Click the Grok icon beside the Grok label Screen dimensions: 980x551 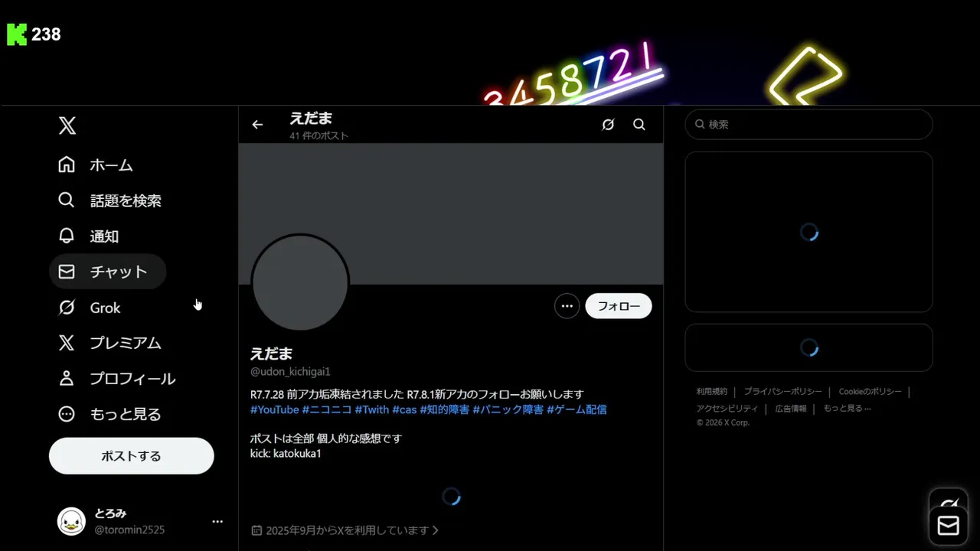[x=67, y=308]
